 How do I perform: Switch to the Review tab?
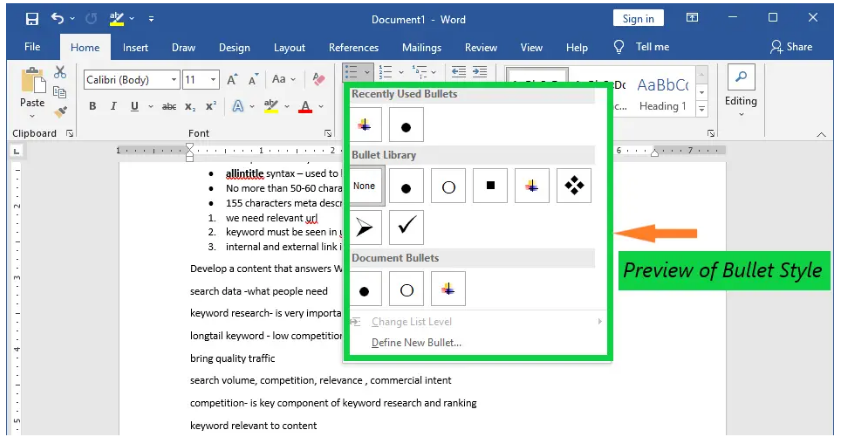(x=481, y=47)
